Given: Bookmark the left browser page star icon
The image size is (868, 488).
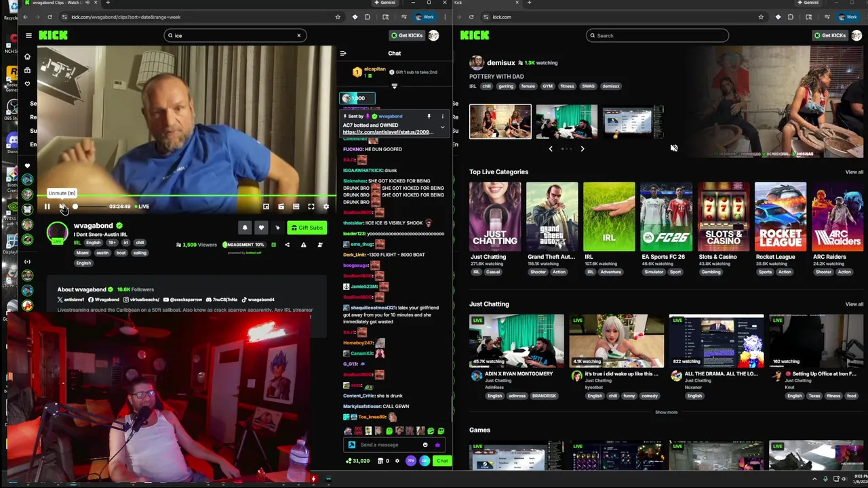Looking at the screenshot, I should point(337,17).
